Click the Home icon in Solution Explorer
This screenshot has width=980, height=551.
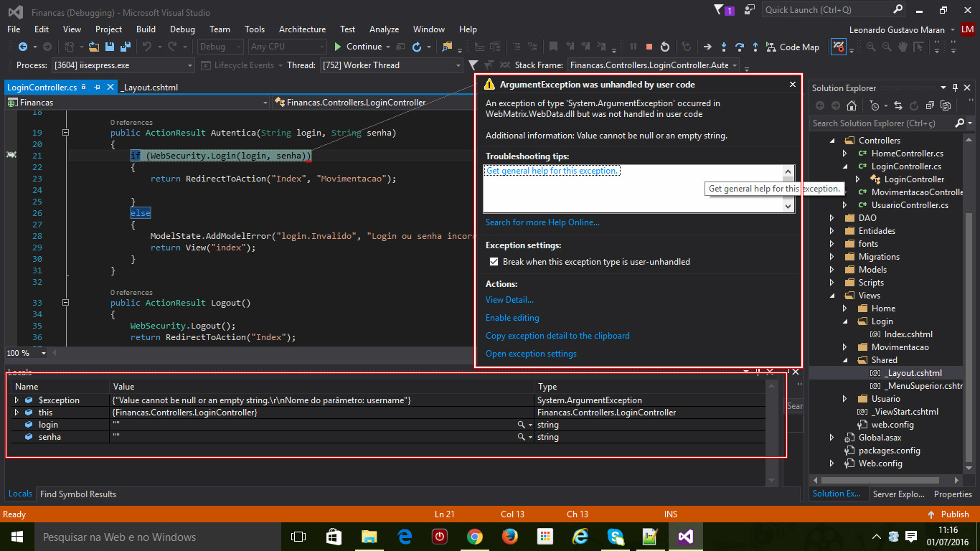[852, 105]
